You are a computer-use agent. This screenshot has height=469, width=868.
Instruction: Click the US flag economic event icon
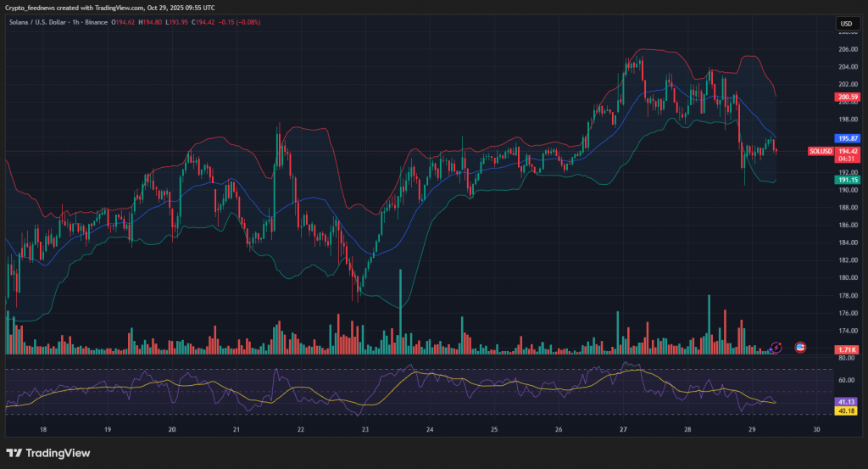[x=800, y=348]
